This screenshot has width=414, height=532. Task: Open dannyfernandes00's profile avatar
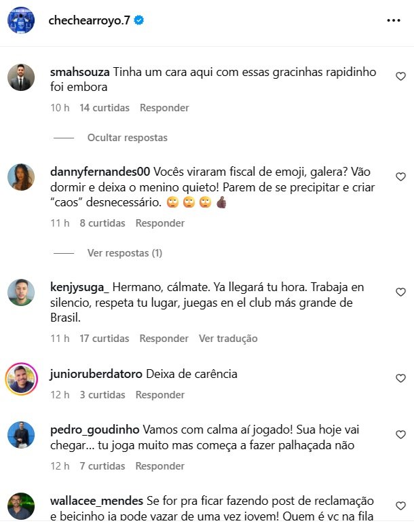point(21,177)
